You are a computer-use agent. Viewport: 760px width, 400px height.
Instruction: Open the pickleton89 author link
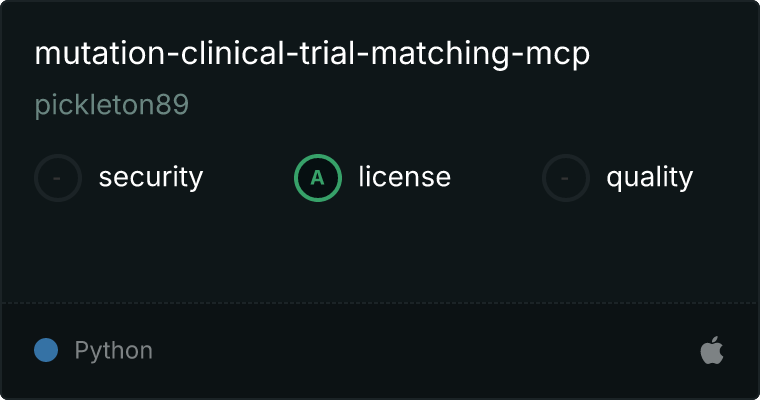(x=111, y=105)
